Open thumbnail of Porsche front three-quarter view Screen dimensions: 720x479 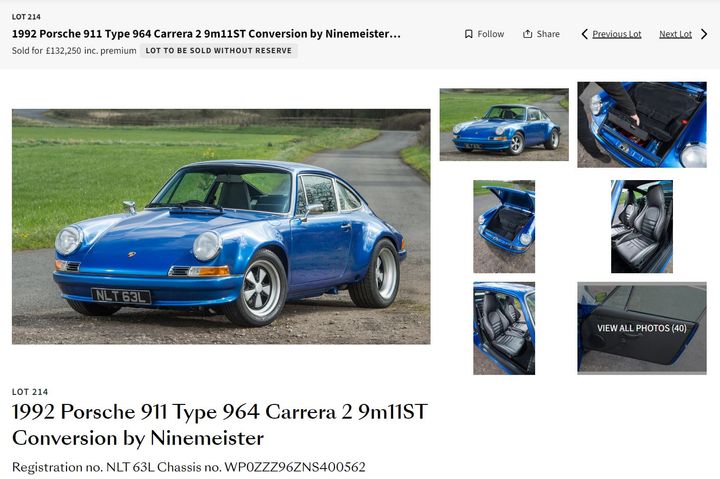point(504,124)
